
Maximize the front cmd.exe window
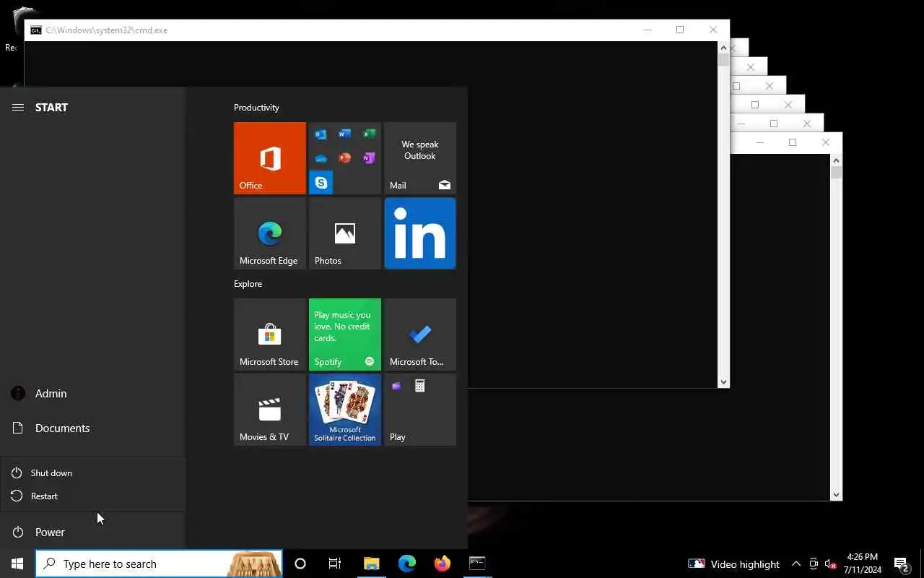pyautogui.click(x=680, y=30)
